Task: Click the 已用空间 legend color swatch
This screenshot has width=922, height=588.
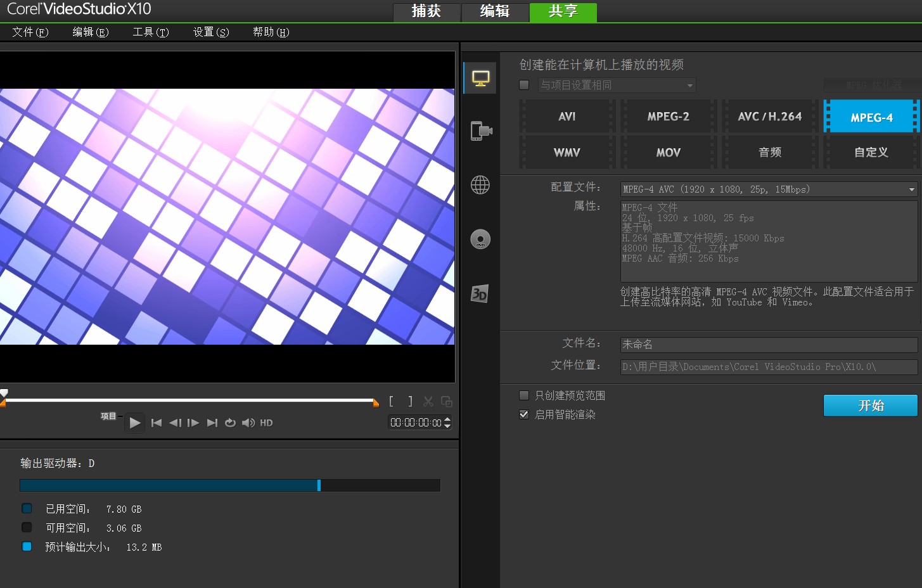Action: (27, 508)
